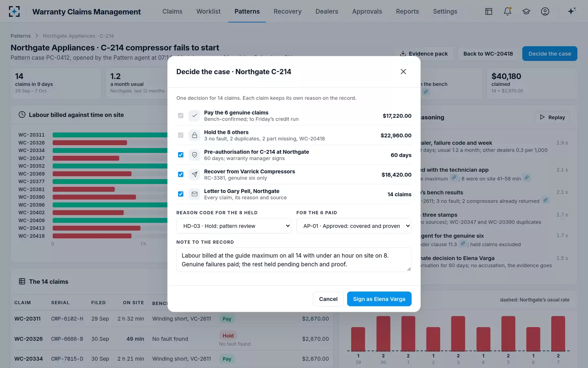Go to the Claims tab

(x=172, y=11)
